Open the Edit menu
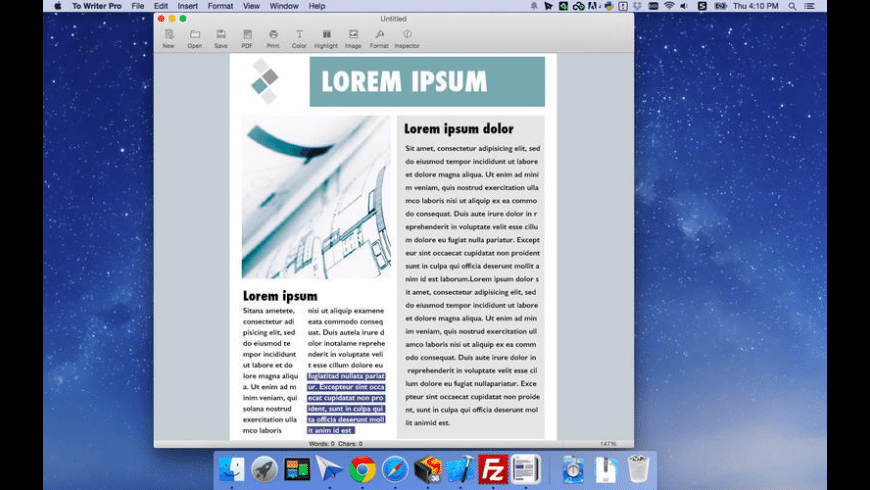The image size is (870, 490). pyautogui.click(x=161, y=6)
